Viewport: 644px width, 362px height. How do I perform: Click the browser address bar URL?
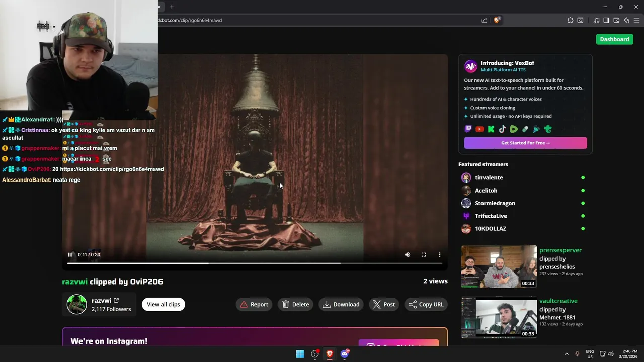[190, 20]
